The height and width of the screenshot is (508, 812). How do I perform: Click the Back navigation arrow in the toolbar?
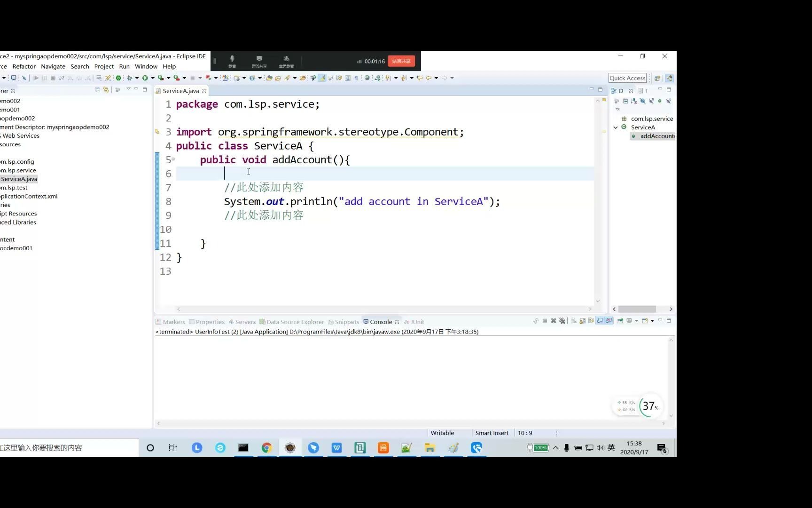(x=428, y=78)
